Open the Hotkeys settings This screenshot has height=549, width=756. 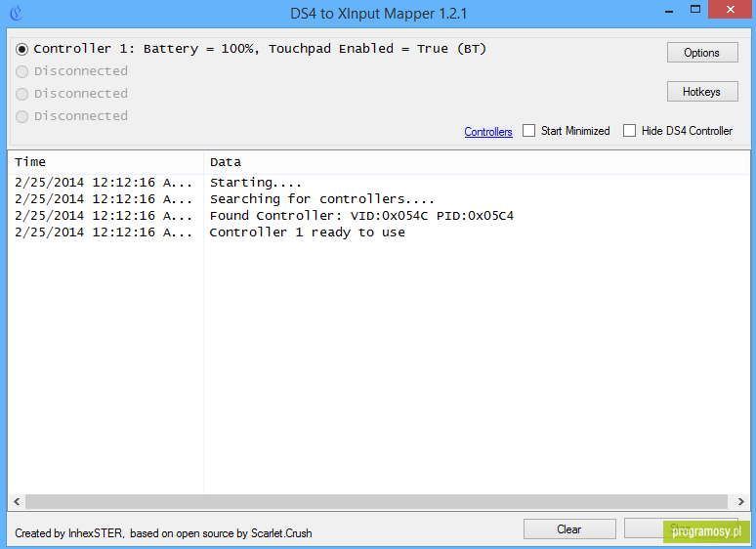point(702,92)
